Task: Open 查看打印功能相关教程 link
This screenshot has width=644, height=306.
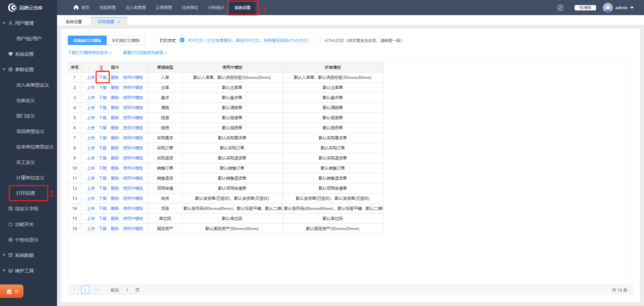Action: (x=145, y=53)
